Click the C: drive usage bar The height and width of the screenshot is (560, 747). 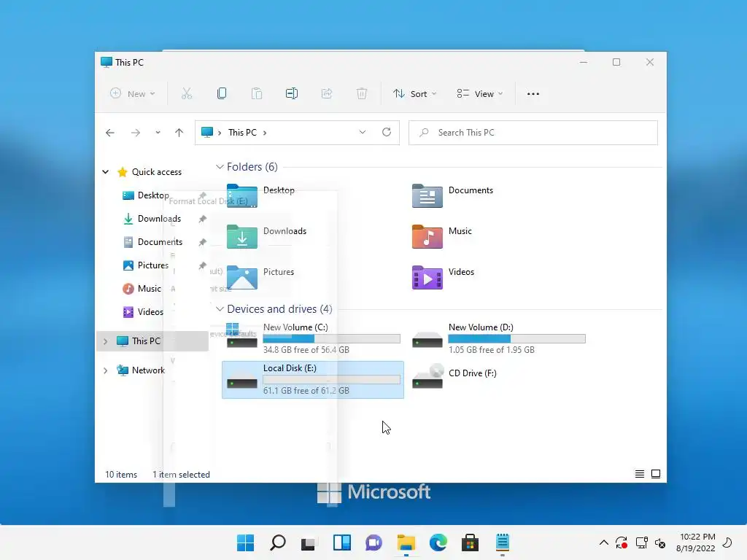[332, 338]
